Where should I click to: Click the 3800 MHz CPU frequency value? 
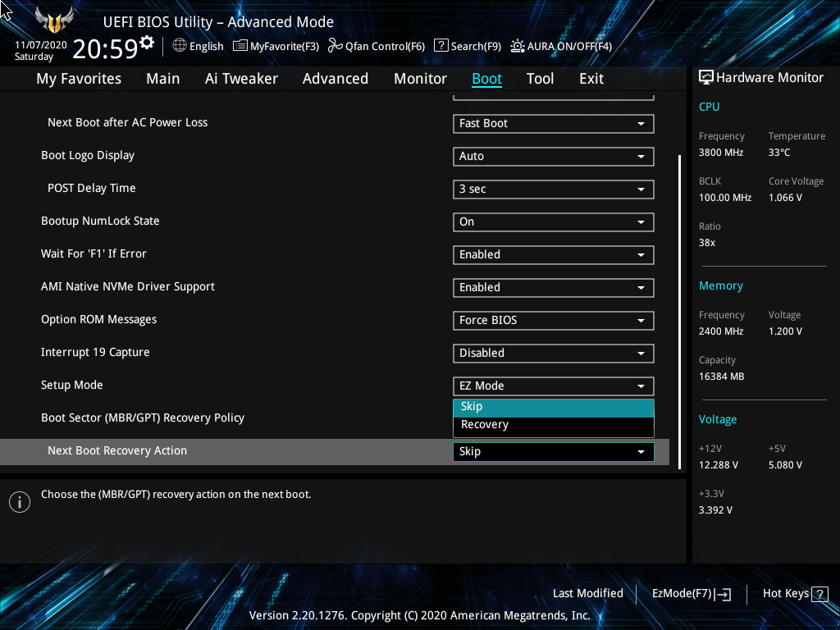click(x=721, y=153)
